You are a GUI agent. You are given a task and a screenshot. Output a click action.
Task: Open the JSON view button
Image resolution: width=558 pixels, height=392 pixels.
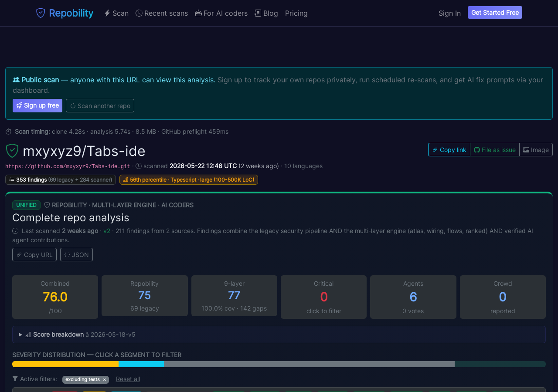tap(76, 254)
